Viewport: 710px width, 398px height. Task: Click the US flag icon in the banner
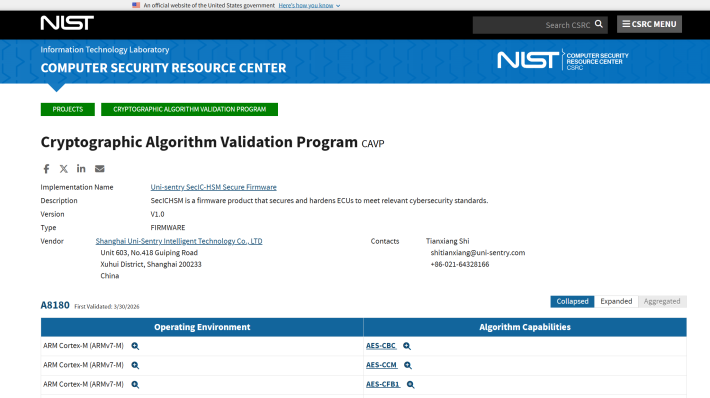pyautogui.click(x=136, y=5)
